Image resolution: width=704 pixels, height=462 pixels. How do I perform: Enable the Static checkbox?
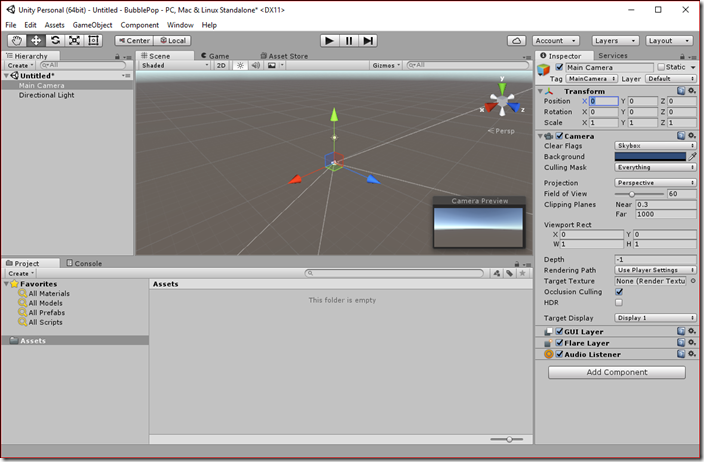661,67
